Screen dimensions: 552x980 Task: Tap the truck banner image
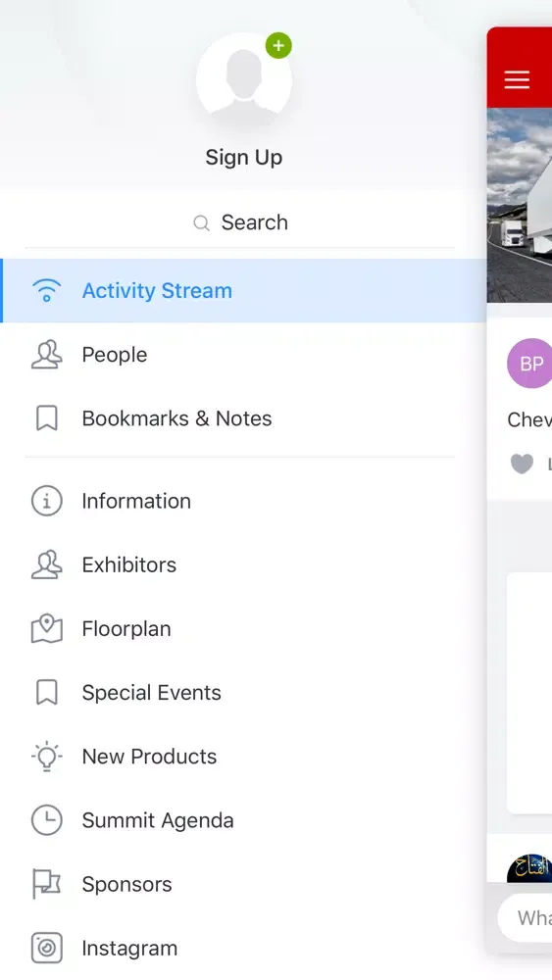(520, 205)
